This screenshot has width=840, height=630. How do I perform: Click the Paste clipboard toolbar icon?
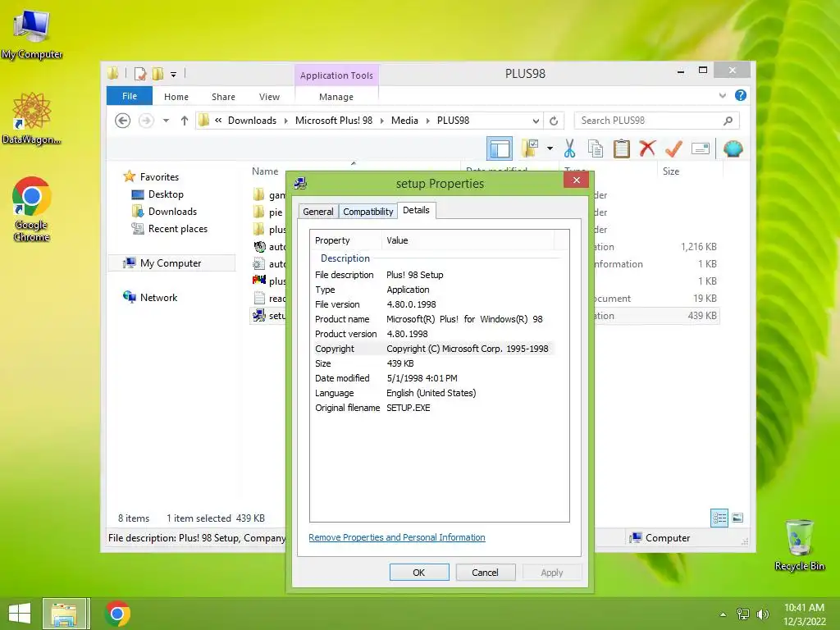[622, 148]
